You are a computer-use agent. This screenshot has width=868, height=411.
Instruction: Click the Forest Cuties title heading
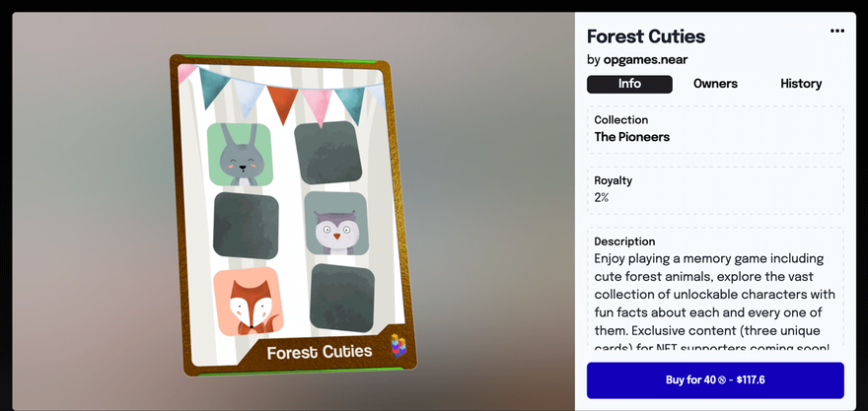click(646, 36)
